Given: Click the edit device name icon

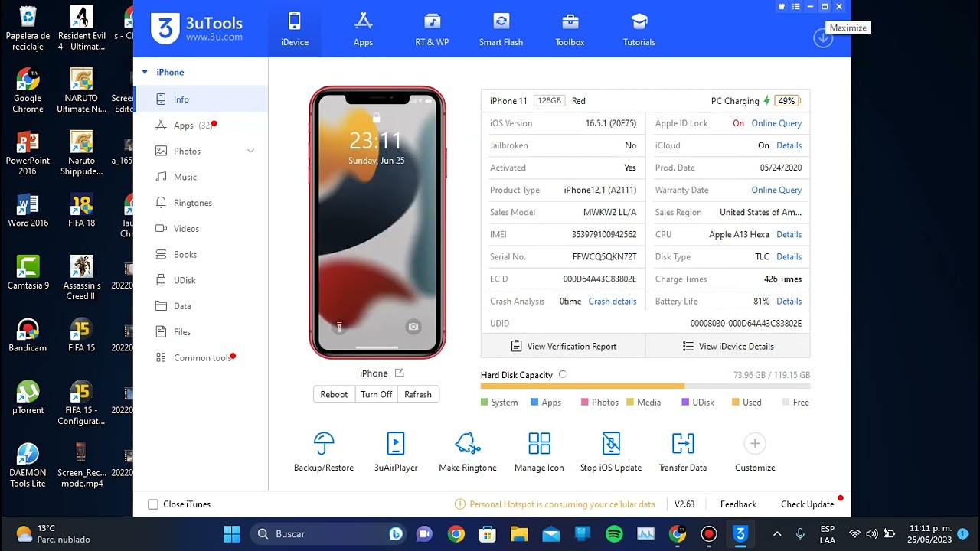Looking at the screenshot, I should [x=399, y=373].
